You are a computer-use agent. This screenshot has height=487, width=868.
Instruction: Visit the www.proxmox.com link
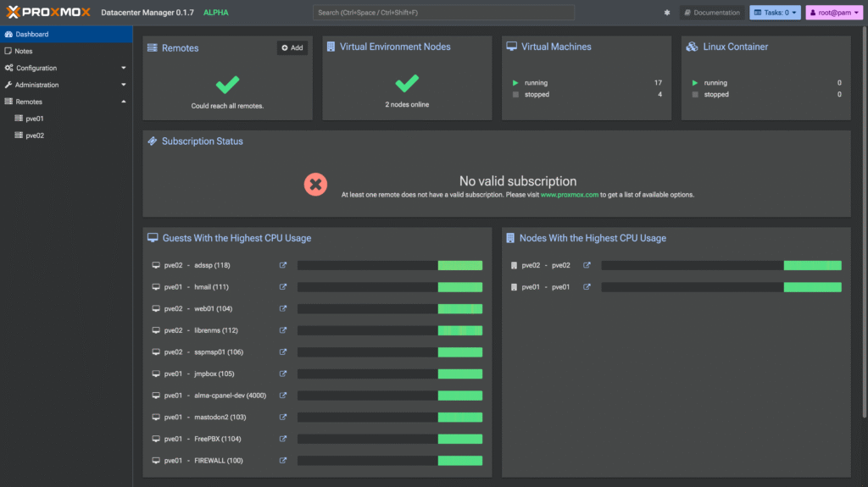(569, 195)
